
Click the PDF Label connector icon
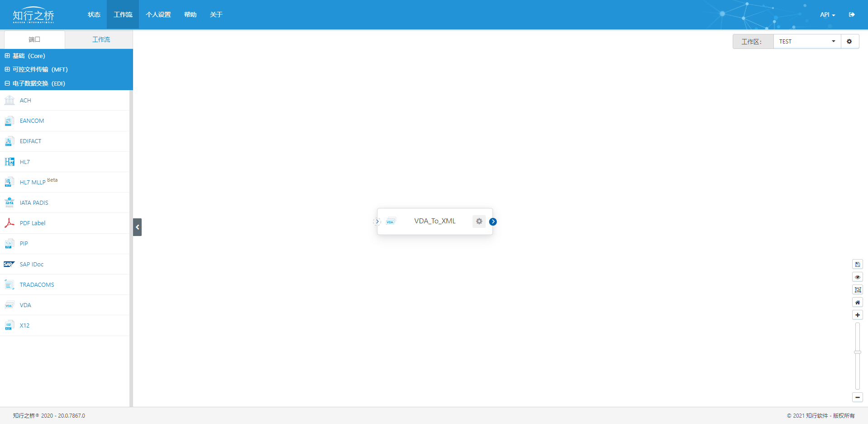pyautogui.click(x=9, y=223)
